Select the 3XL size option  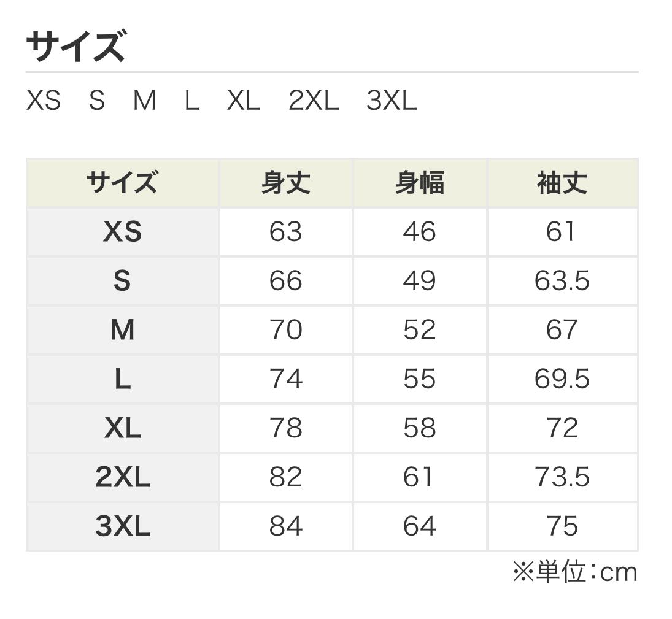click(x=391, y=101)
